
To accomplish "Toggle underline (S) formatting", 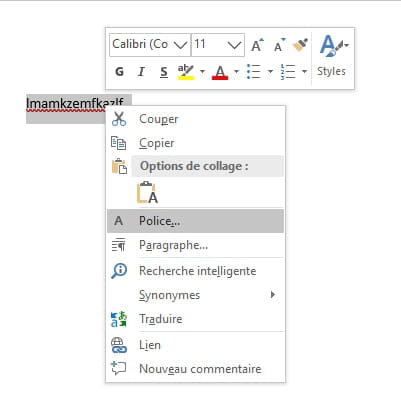I will 164,72.
